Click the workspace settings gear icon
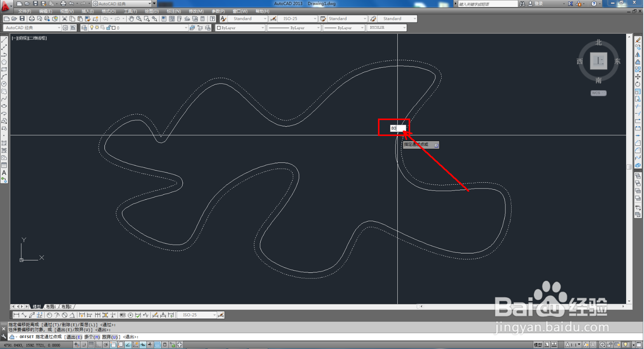The height and width of the screenshot is (349, 644). coord(65,28)
